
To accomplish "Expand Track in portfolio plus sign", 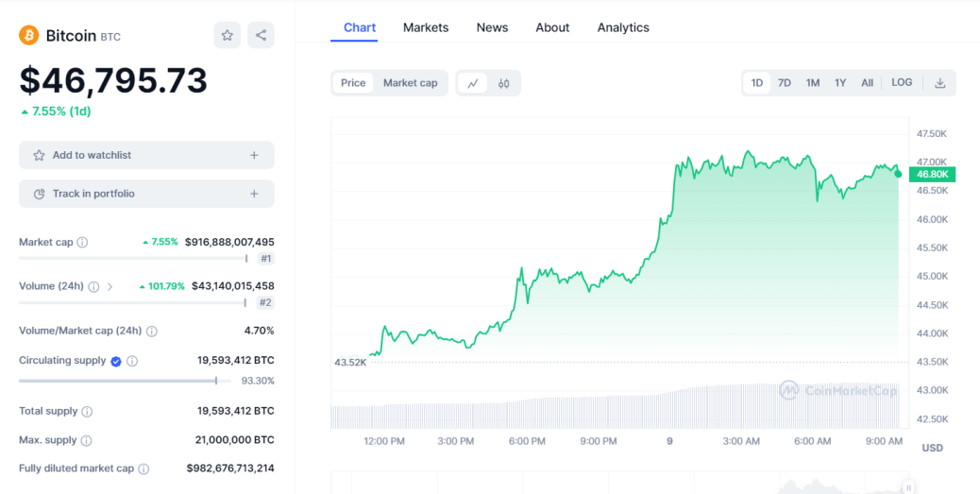I will [x=254, y=194].
